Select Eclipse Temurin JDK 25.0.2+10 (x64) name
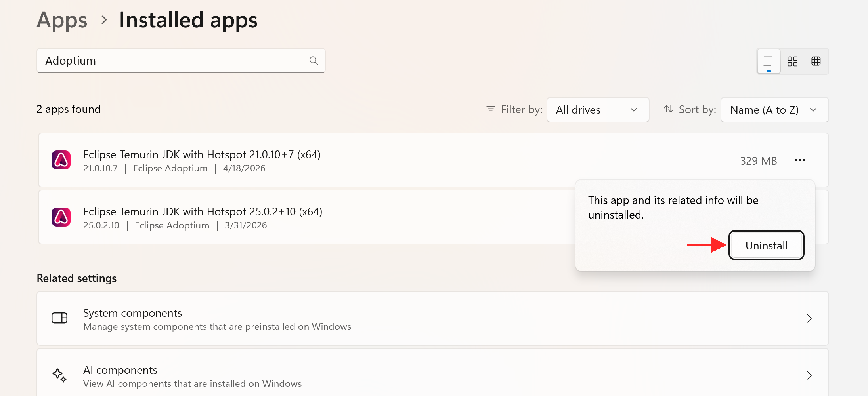Image resolution: width=868 pixels, height=396 pixels. [203, 211]
